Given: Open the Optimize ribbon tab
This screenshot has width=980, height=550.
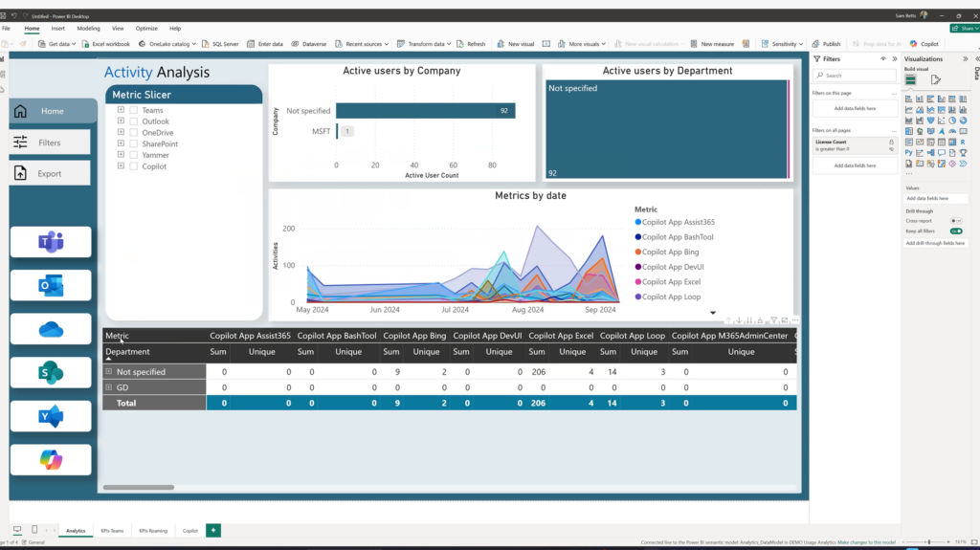Looking at the screenshot, I should tap(146, 28).
